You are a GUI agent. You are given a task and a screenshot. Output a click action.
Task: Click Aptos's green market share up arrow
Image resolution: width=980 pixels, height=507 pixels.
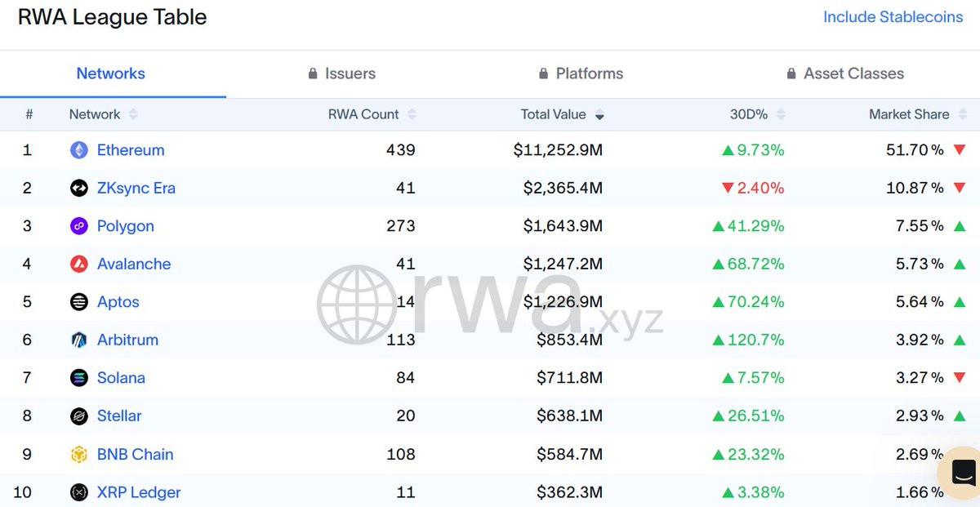(960, 302)
